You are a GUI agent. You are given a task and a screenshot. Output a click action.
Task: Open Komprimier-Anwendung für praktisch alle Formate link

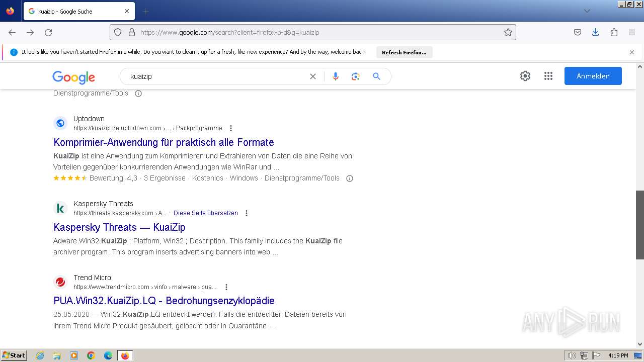tap(164, 142)
